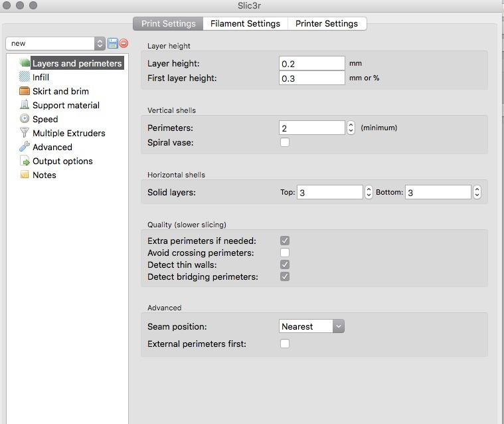Viewport: 504px width, 424px height.
Task: Click the Bottom solid layers field
Action: click(438, 192)
